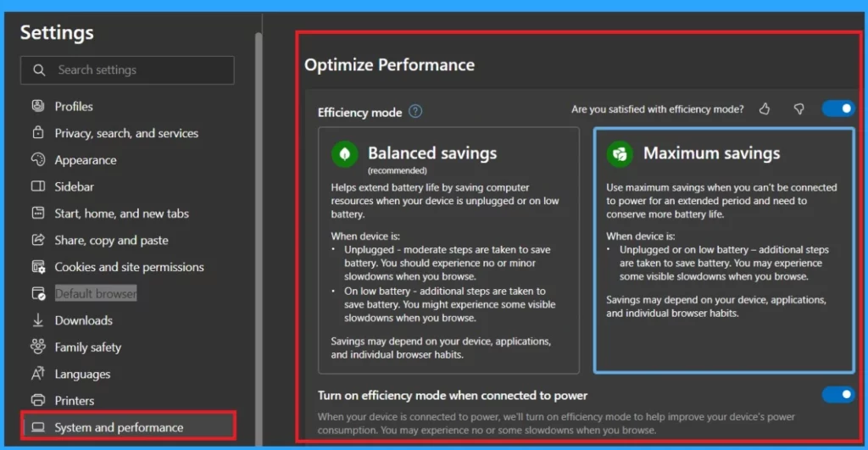
Task: Open Profiles settings
Action: coord(74,106)
